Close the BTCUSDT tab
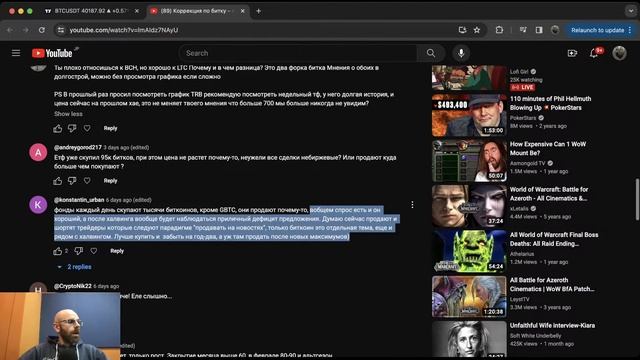640x360 pixels. [137, 11]
